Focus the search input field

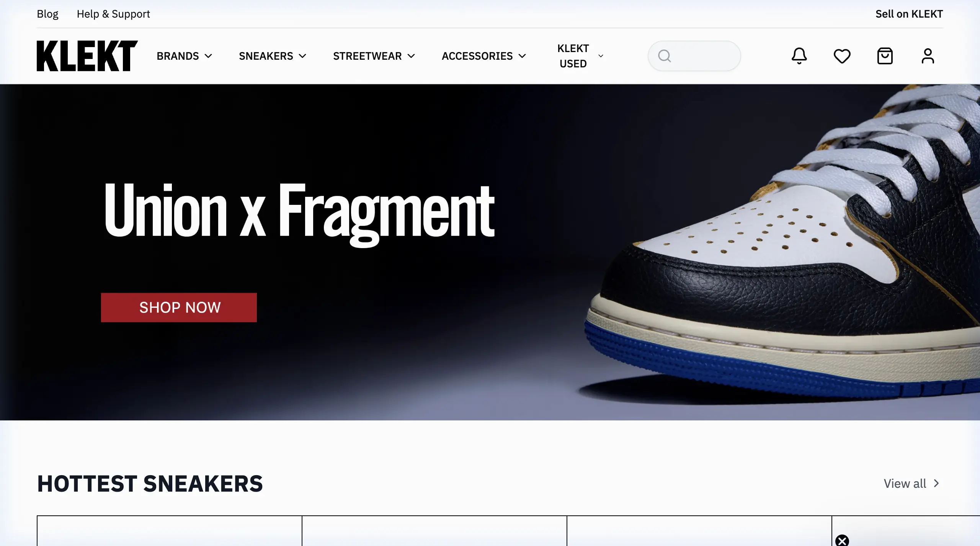point(694,56)
